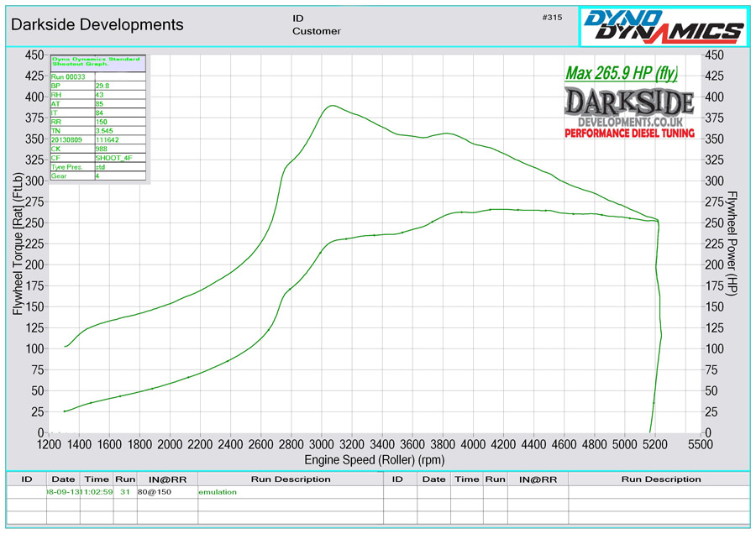Click the 'Flywheel Power (HP)' axis title

732,243
